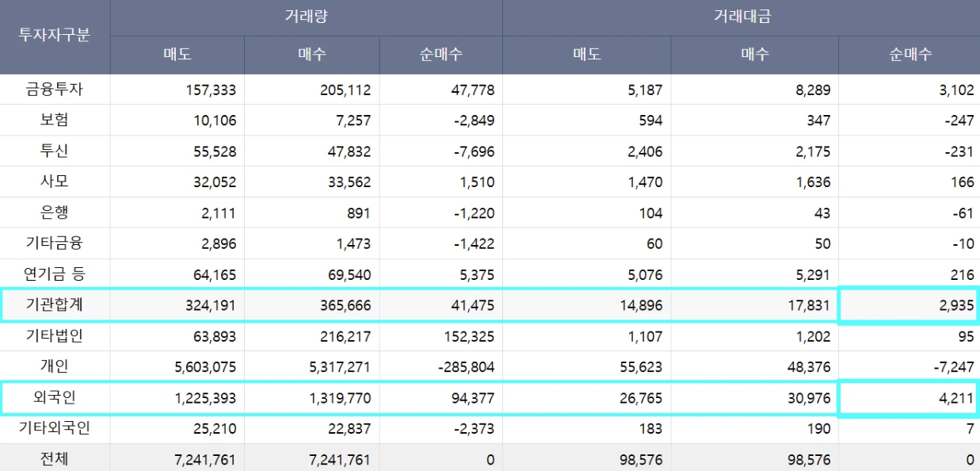Click the 기관합계 net purchase value 2,935
This screenshot has width=980, height=471.
pos(957,305)
